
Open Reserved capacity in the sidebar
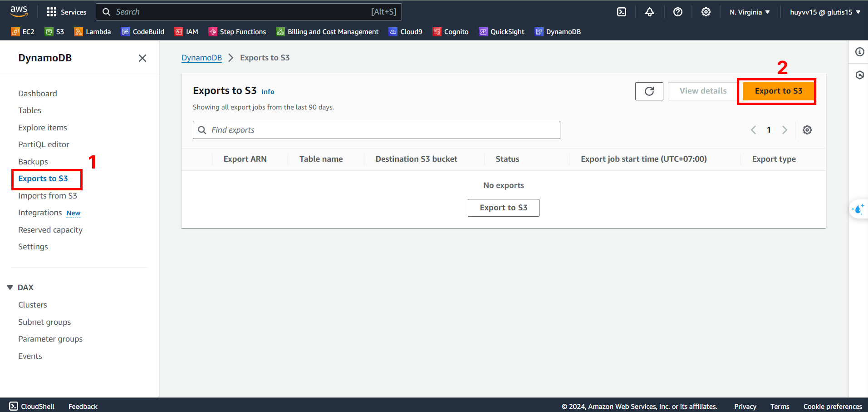[50, 230]
